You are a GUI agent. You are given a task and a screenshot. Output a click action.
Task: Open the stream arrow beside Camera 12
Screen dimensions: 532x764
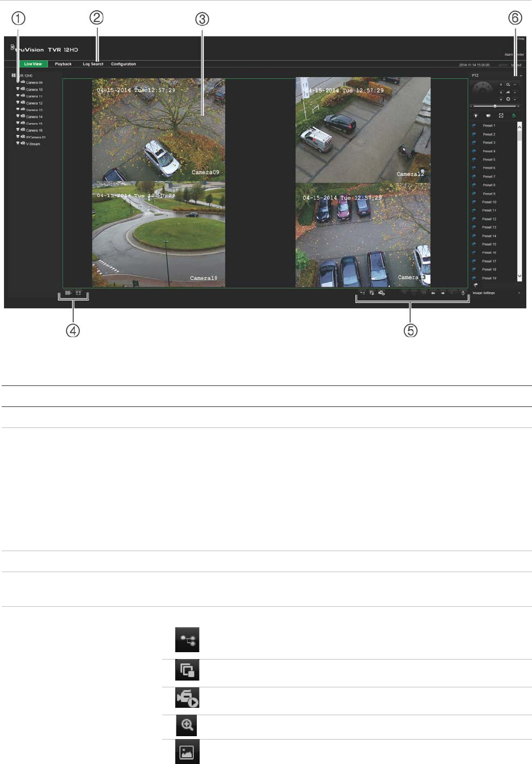pos(18,103)
